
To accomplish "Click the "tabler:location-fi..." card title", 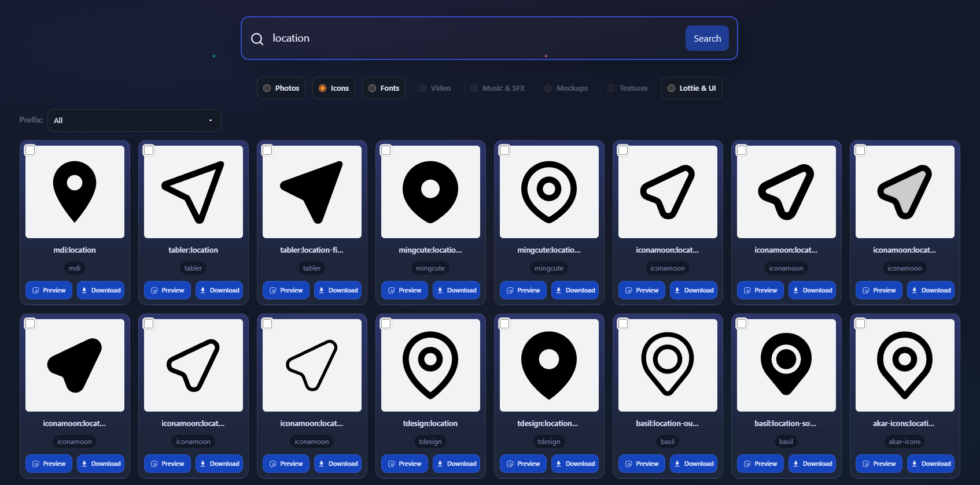I will [x=312, y=250].
